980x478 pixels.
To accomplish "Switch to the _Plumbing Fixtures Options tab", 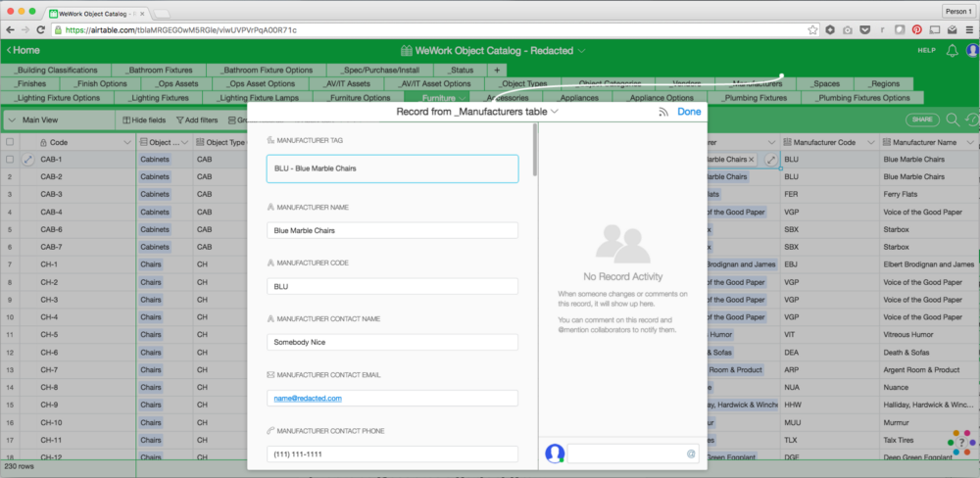I will pyautogui.click(x=862, y=98).
